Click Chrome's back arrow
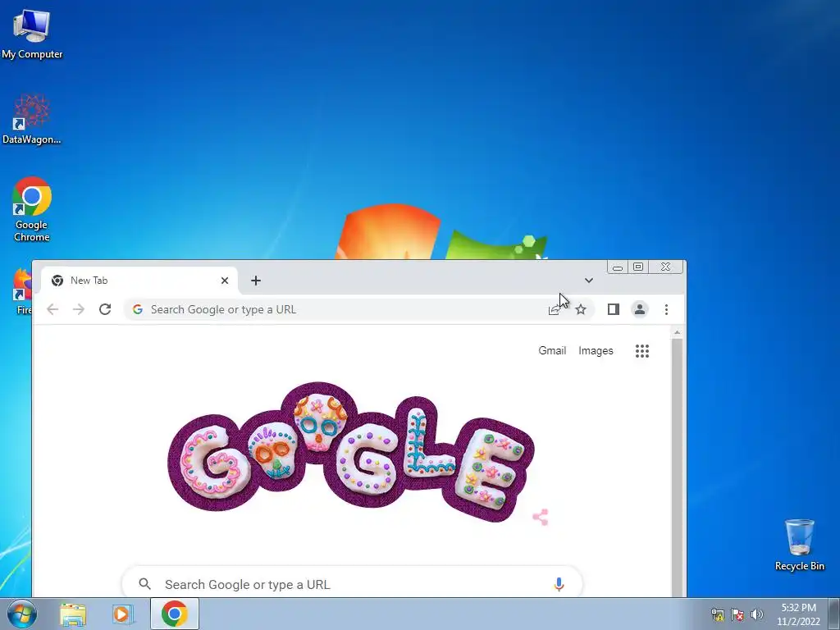 tap(52, 309)
